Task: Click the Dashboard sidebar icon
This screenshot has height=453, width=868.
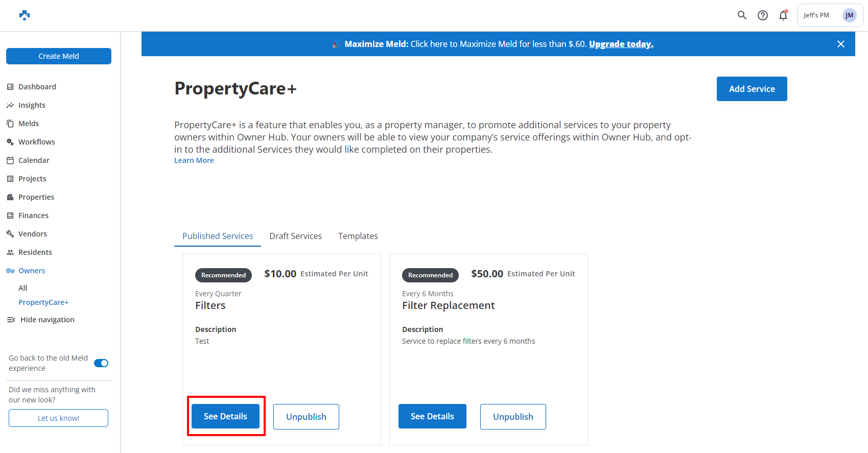Action: point(10,87)
